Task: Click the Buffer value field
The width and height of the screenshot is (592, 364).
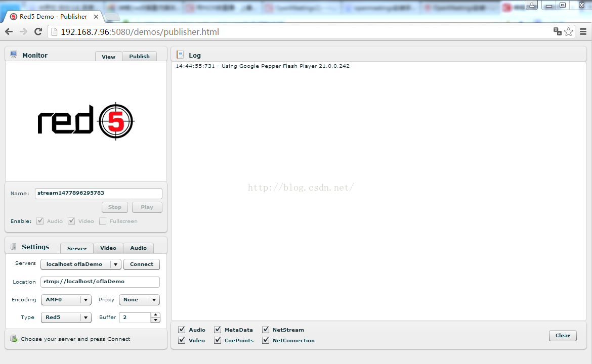Action: (x=135, y=317)
